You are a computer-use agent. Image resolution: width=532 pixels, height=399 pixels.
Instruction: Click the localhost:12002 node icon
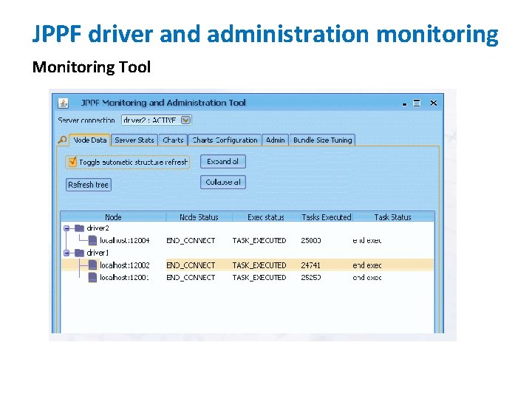pyautogui.click(x=92, y=265)
